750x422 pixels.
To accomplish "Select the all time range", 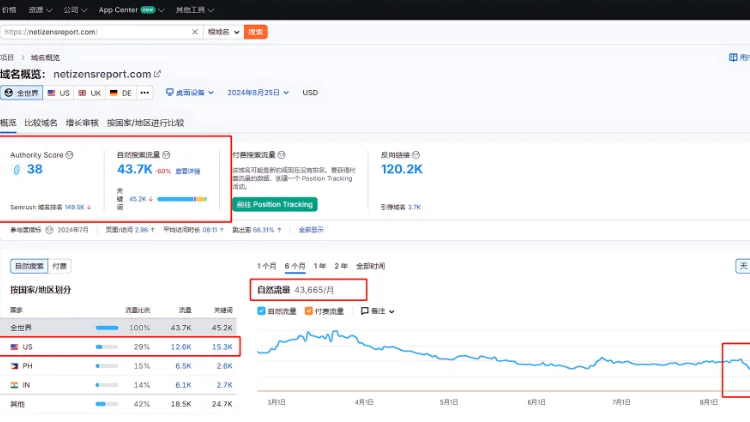I will tap(370, 266).
